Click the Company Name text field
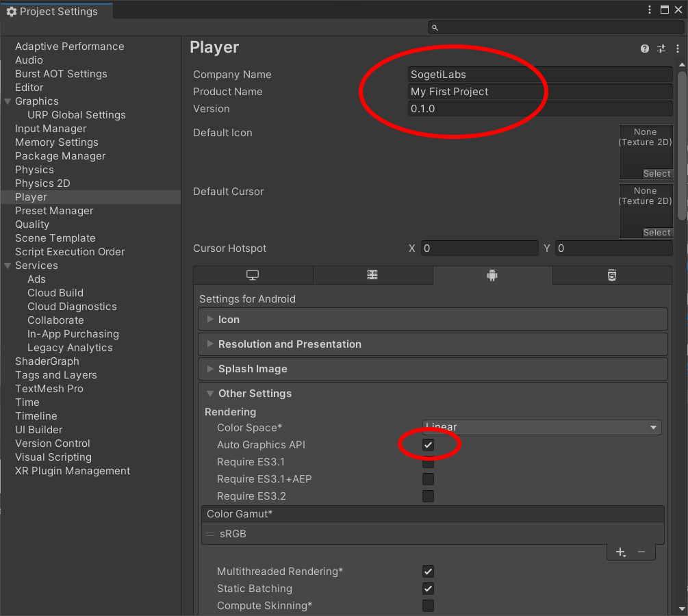The height and width of the screenshot is (616, 688). (x=540, y=75)
